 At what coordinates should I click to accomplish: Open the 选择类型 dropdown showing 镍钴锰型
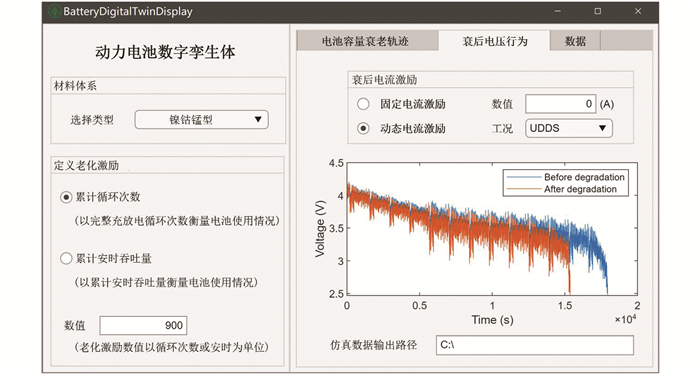click(201, 120)
